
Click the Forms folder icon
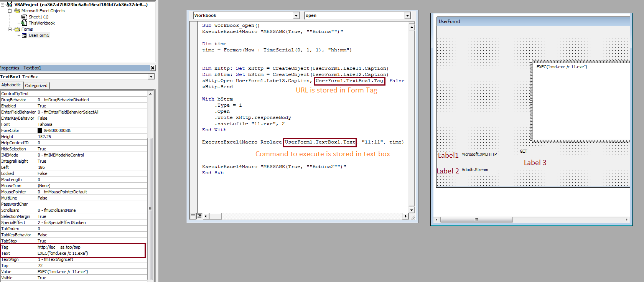point(17,29)
